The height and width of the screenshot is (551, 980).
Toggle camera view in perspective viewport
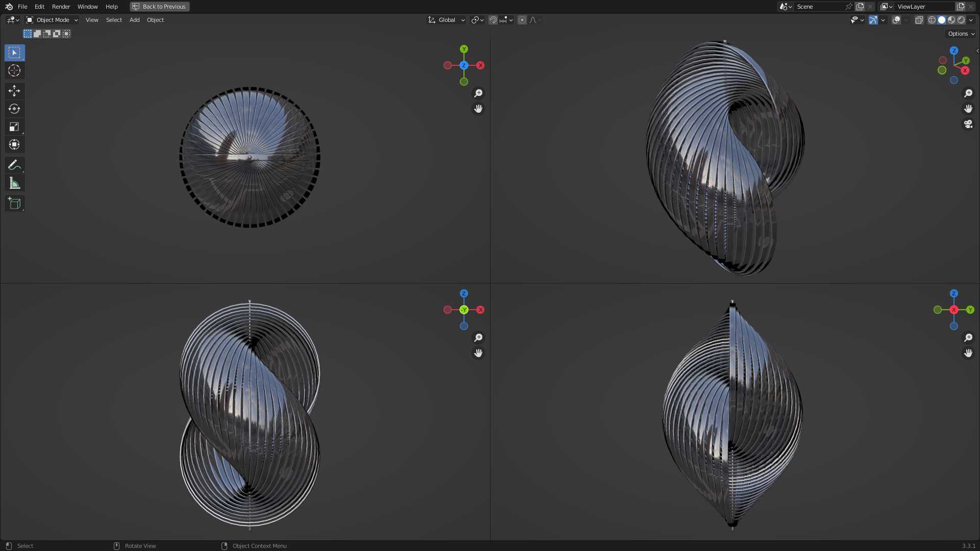[x=968, y=124]
